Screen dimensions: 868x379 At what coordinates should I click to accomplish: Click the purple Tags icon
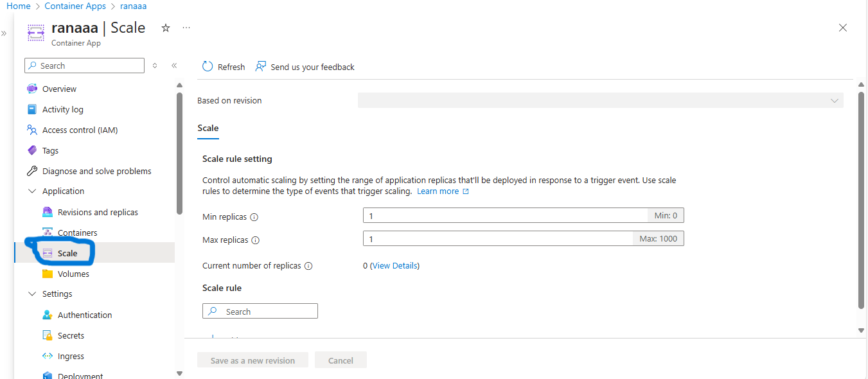[32, 150]
